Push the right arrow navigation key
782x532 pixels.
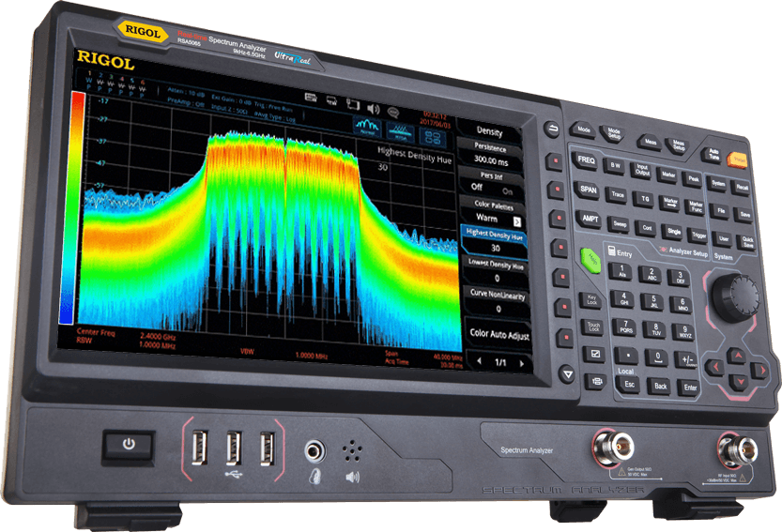point(760,371)
